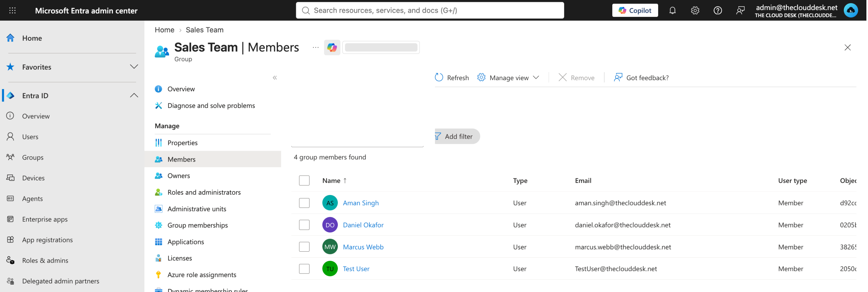This screenshot has height=292, width=868.
Task: Click the MW avatar for Marcus Webb
Action: [330, 247]
